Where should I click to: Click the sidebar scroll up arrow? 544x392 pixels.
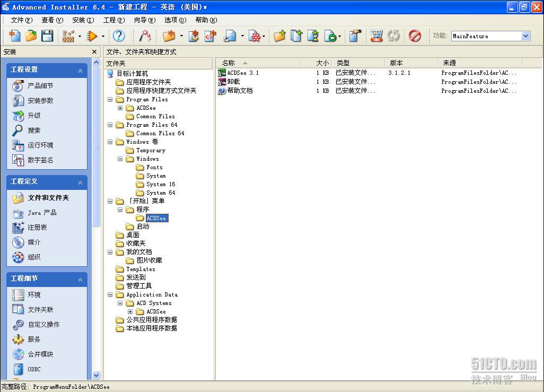click(96, 63)
